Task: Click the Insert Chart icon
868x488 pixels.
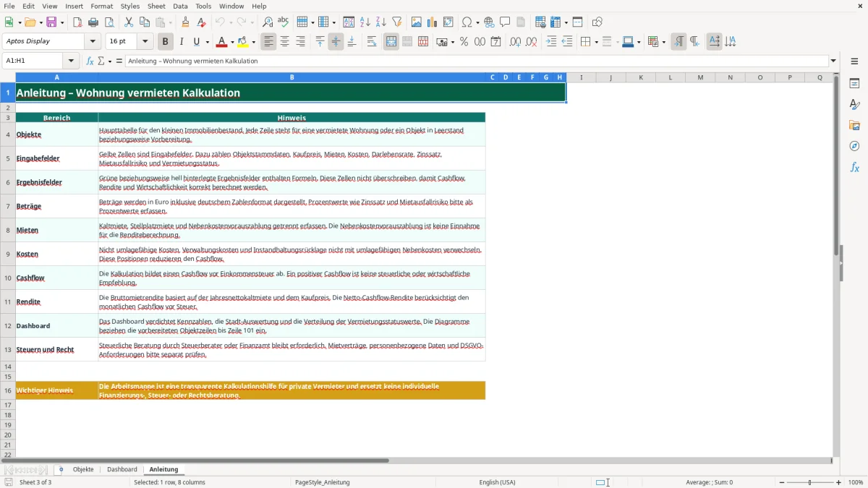Action: coord(433,22)
